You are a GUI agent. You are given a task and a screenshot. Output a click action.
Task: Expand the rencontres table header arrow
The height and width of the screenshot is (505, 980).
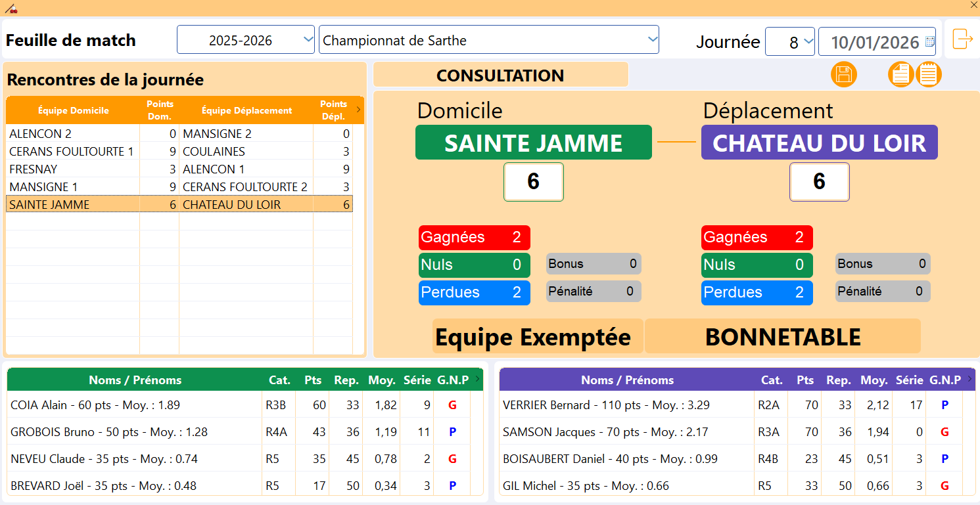pyautogui.click(x=358, y=110)
